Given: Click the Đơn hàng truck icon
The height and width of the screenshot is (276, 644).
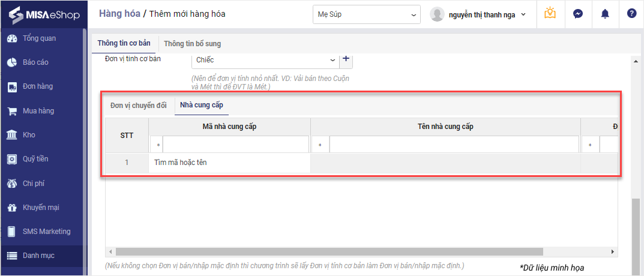Looking at the screenshot, I should coord(13,86).
